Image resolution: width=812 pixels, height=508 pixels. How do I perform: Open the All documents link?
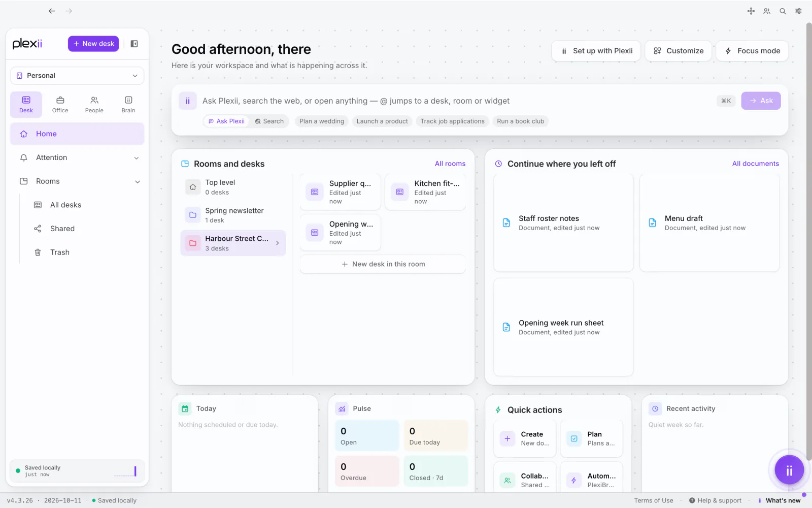click(x=756, y=164)
